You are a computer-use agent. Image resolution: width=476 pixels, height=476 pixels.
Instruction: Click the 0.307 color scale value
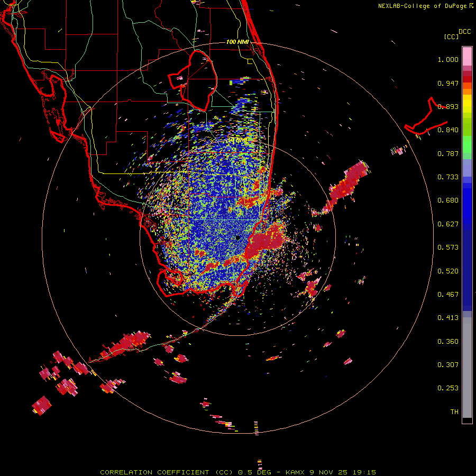[448, 365]
